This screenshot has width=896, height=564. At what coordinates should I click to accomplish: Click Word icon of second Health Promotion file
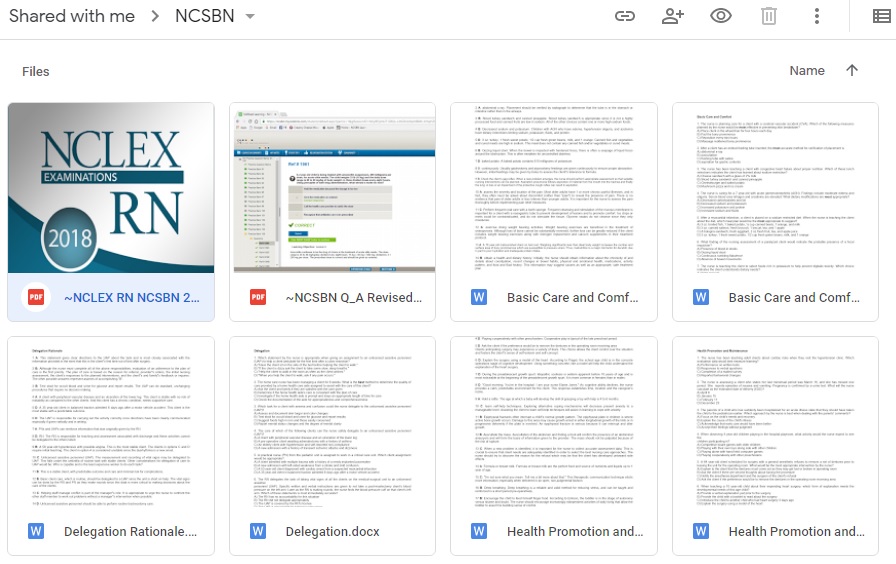(x=701, y=531)
